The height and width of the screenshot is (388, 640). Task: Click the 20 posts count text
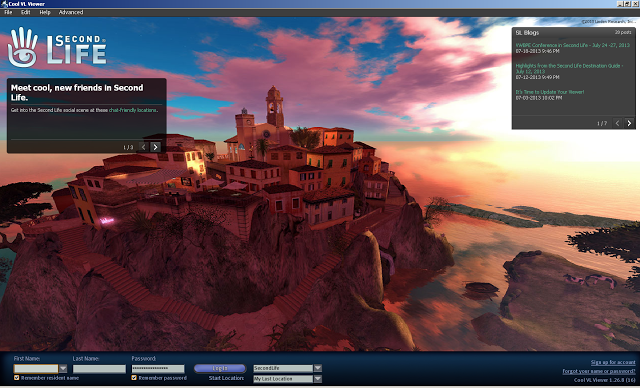click(x=623, y=32)
